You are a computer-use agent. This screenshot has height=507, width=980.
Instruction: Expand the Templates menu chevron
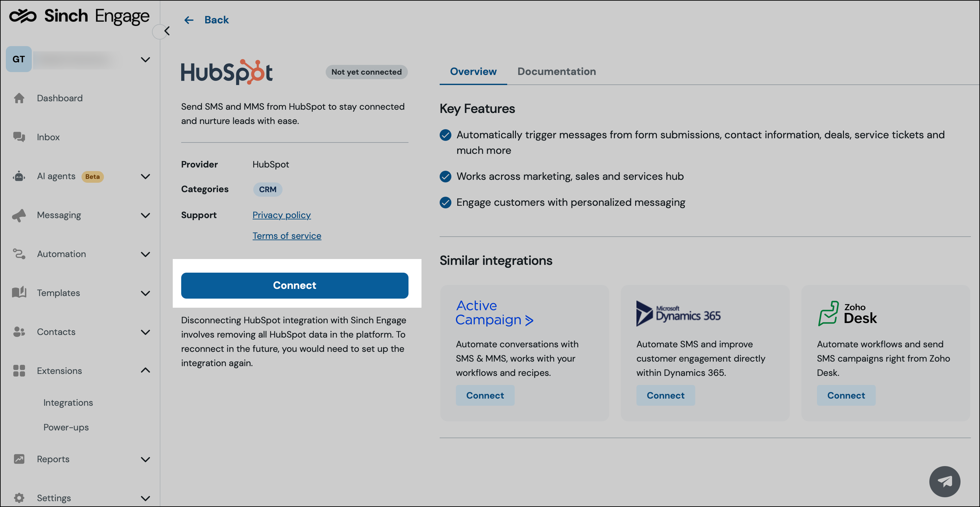(x=145, y=293)
